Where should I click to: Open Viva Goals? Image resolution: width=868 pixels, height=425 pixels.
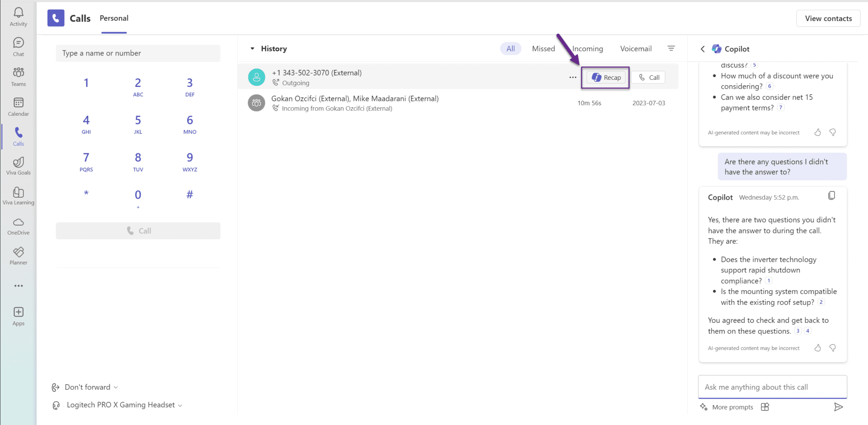tap(18, 165)
